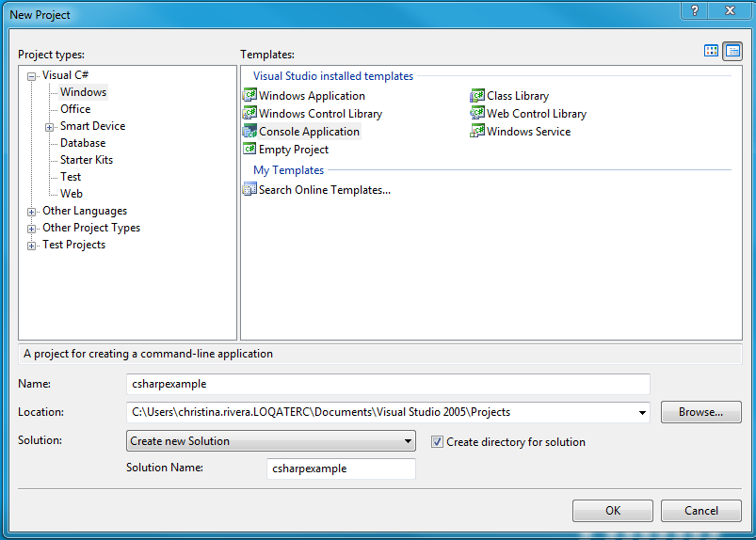The height and width of the screenshot is (540, 756).
Task: Select the Visual C# label
Action: pyautogui.click(x=65, y=75)
